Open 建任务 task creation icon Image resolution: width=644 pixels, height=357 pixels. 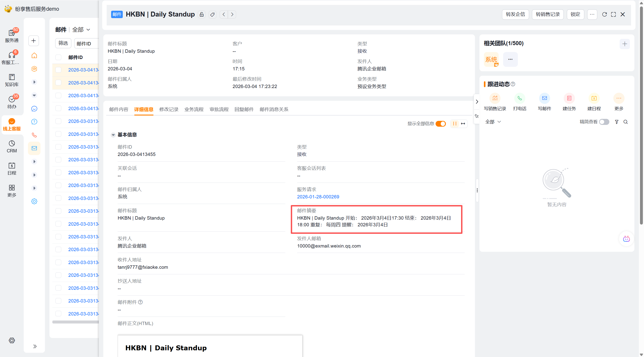point(569,98)
